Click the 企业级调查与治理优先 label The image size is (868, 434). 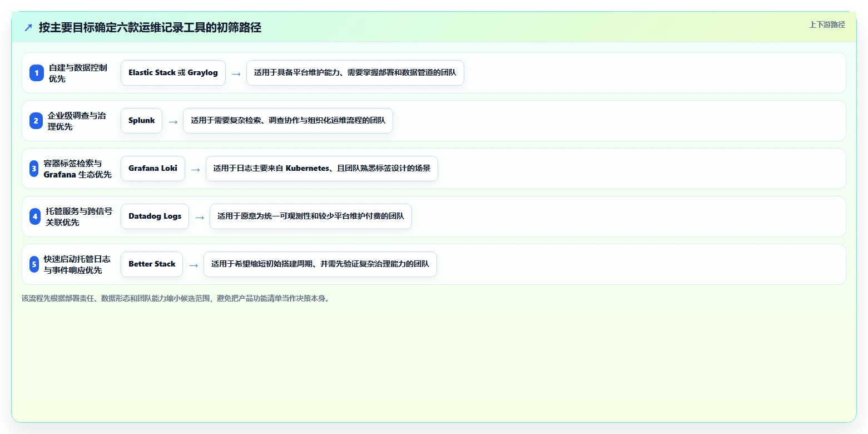pos(77,121)
